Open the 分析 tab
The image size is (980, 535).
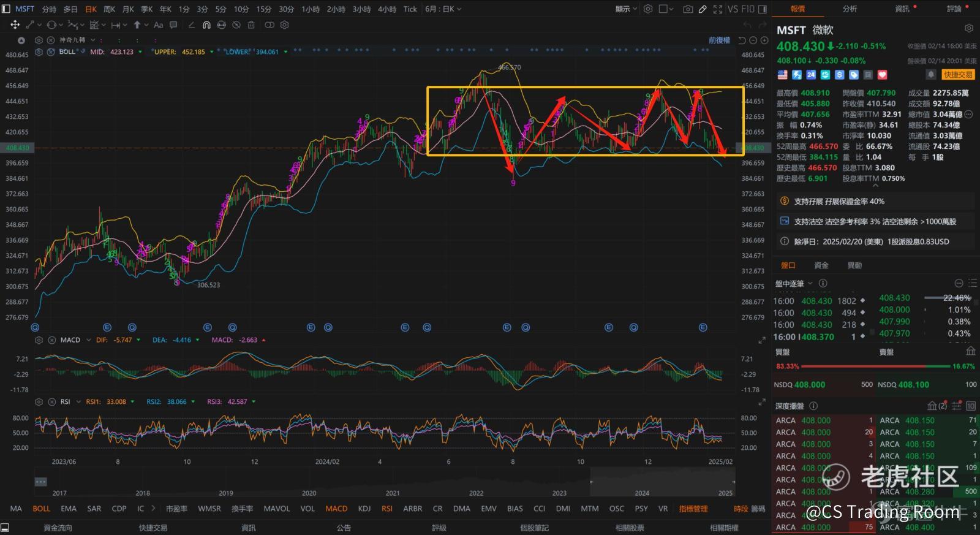pos(850,9)
